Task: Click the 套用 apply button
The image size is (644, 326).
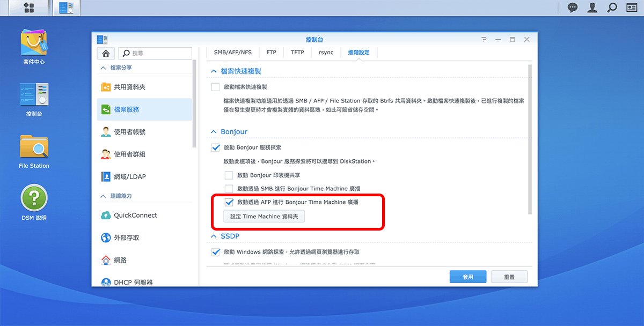Action: 468,277
